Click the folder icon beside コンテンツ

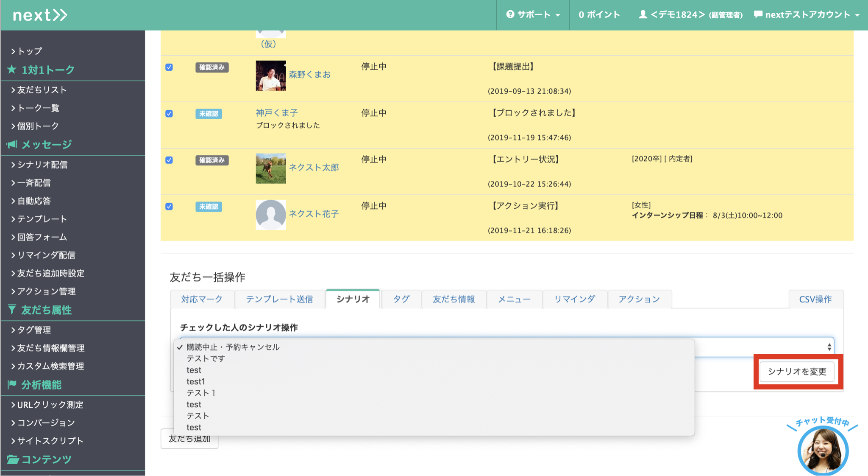coord(13,459)
